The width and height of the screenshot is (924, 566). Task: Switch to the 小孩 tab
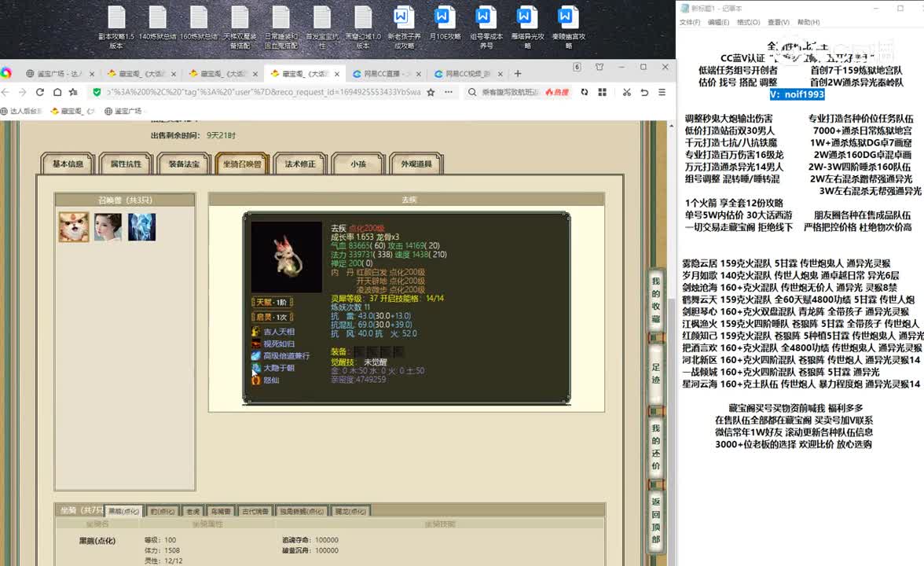(358, 164)
